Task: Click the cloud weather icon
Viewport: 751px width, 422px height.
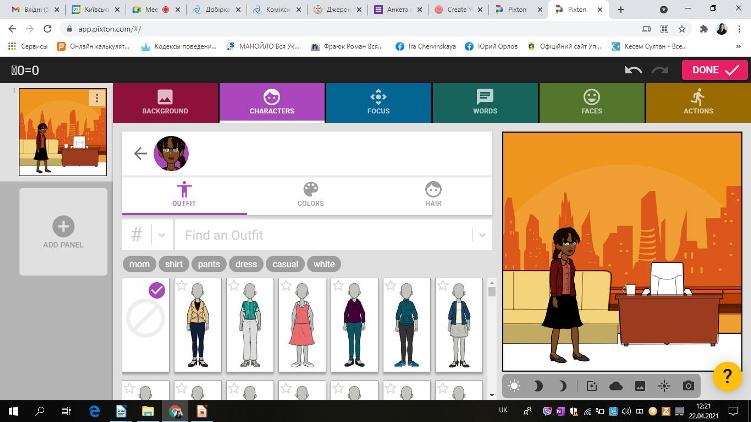Action: [x=615, y=386]
